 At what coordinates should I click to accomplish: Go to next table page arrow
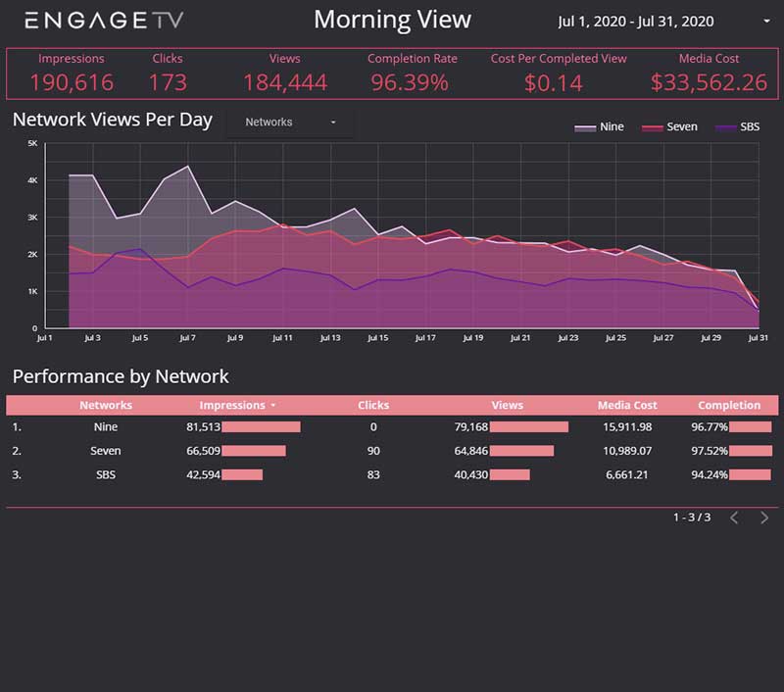pyautogui.click(x=764, y=518)
